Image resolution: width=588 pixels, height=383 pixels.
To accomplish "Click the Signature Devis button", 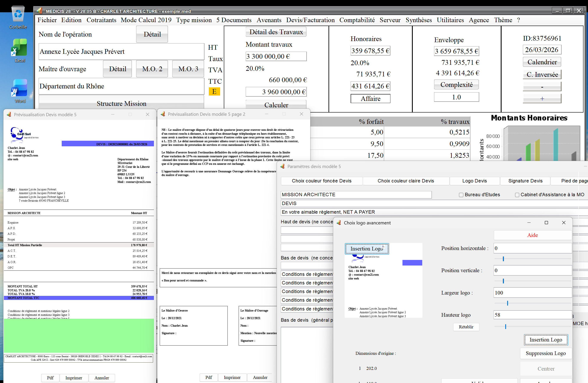I will 525,181.
